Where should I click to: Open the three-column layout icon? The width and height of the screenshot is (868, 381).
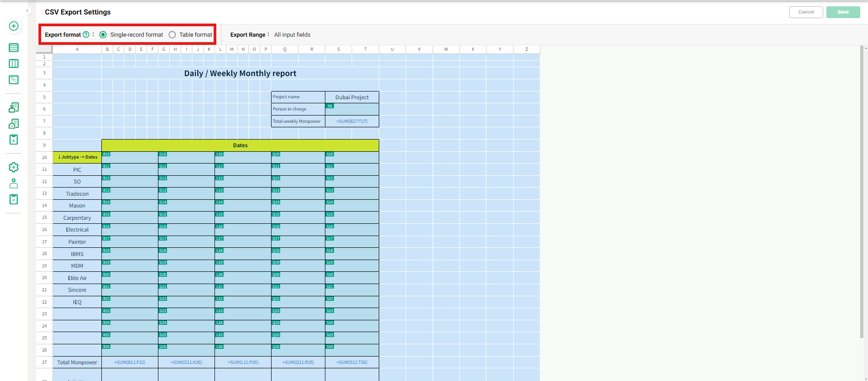pyautogui.click(x=14, y=64)
